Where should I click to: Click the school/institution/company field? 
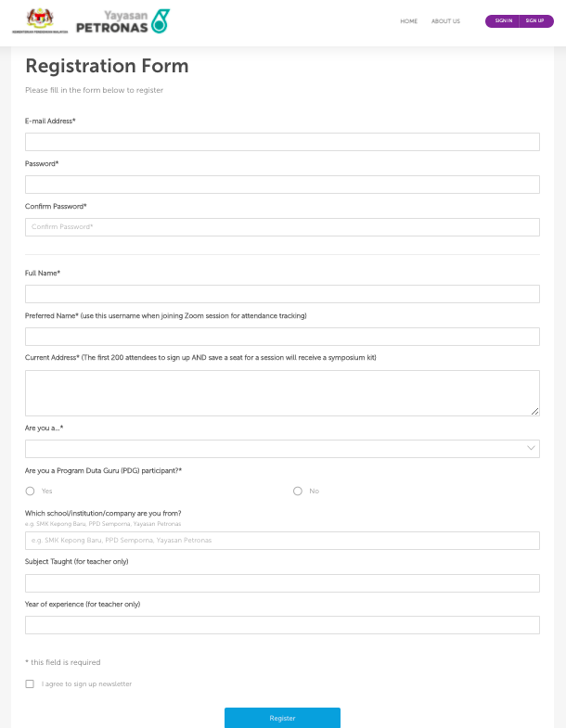[282, 541]
